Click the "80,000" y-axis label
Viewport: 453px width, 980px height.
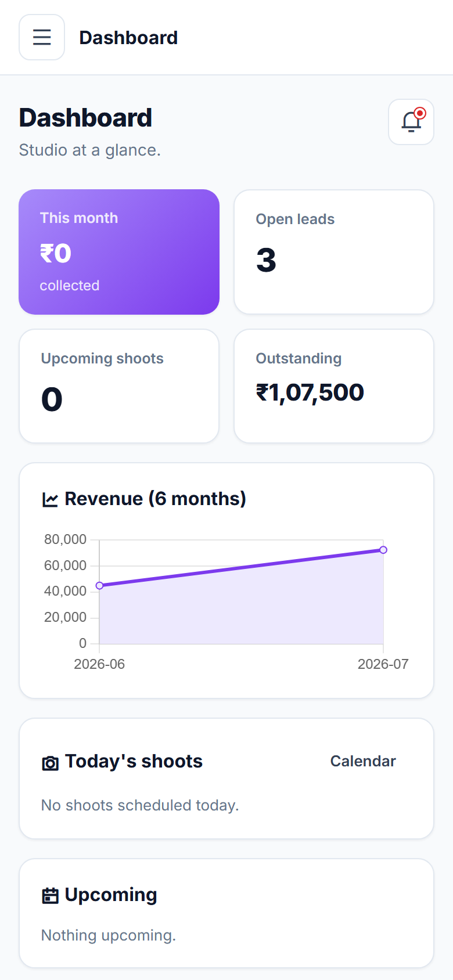click(65, 539)
